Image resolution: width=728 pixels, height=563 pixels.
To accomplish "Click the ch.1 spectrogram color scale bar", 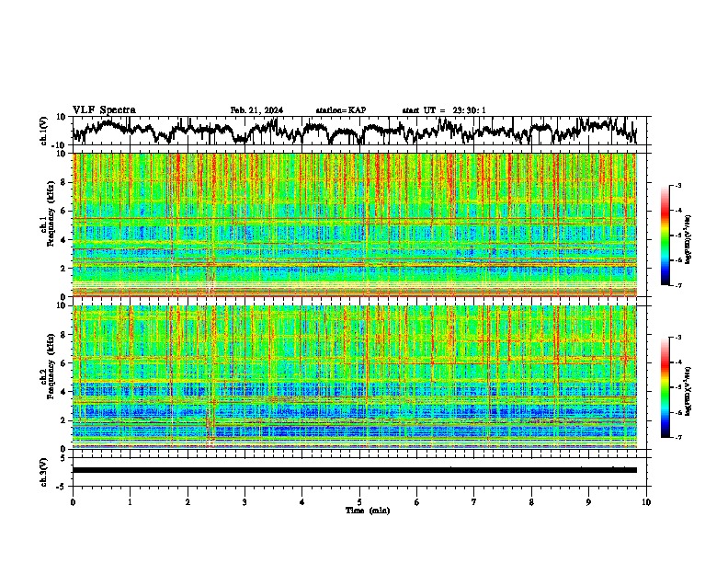I will (665, 236).
